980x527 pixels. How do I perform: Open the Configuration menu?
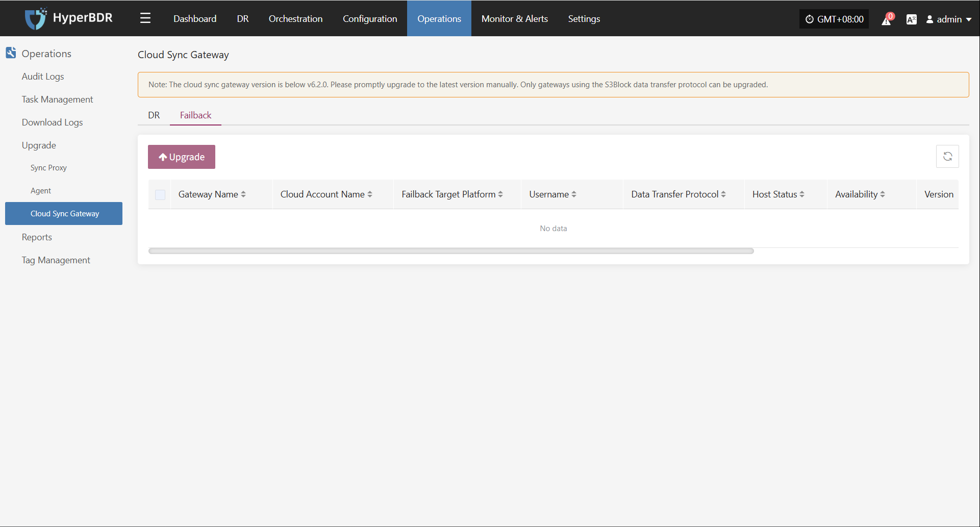[x=370, y=18]
